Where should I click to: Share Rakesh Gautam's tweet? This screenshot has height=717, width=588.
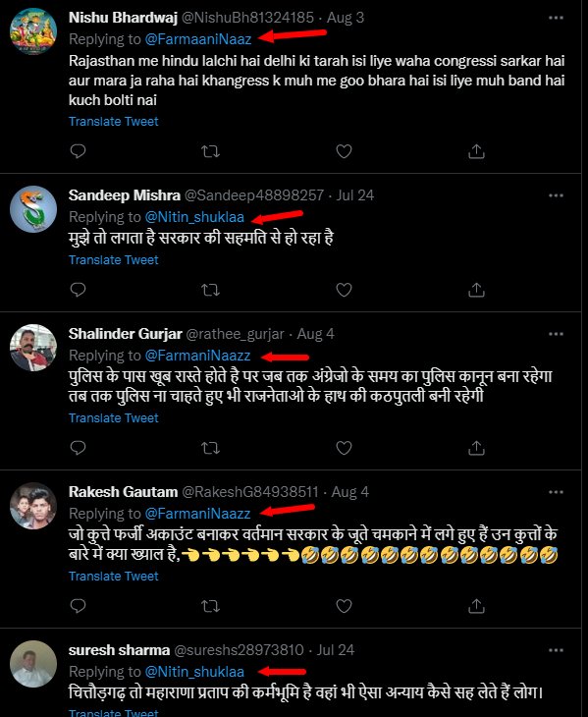tap(476, 606)
